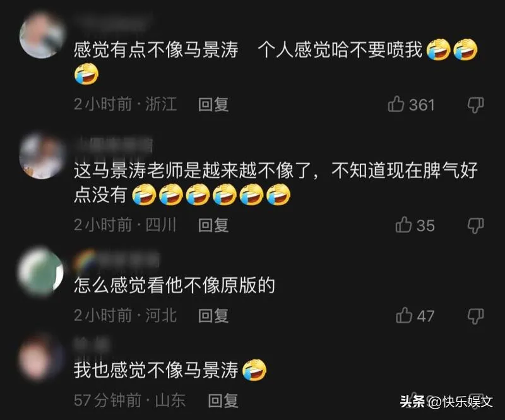
Task: Dislike the comment from 四川
Action: coord(475,225)
